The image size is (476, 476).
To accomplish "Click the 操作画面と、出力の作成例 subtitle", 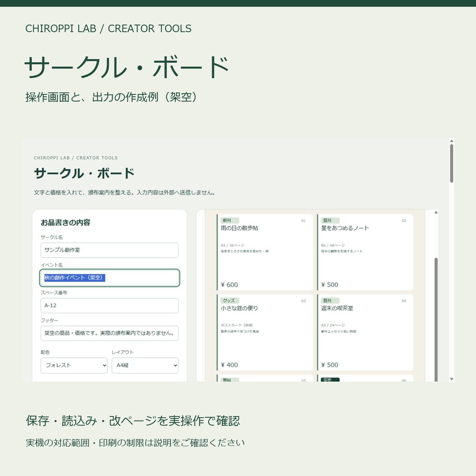I will pos(111,97).
